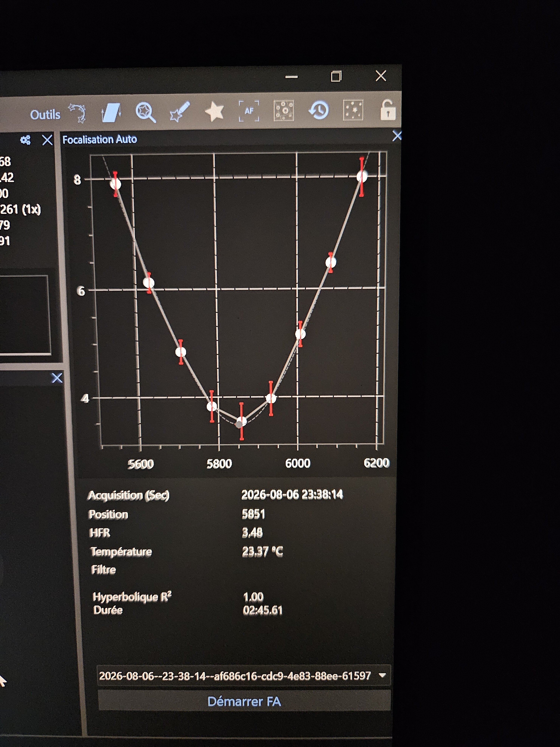Select the Durée value 02:45.61

pos(262,610)
